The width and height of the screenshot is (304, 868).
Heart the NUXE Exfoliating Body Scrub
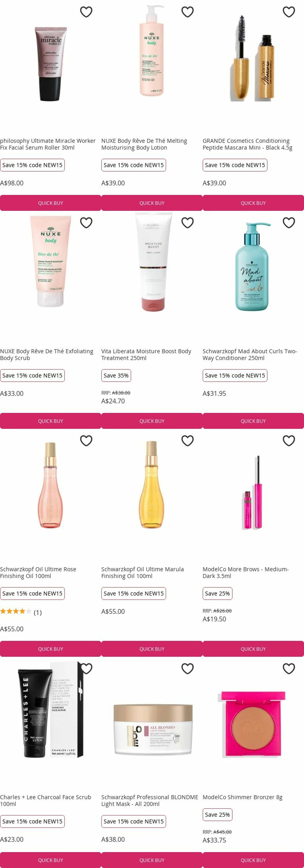(x=86, y=223)
